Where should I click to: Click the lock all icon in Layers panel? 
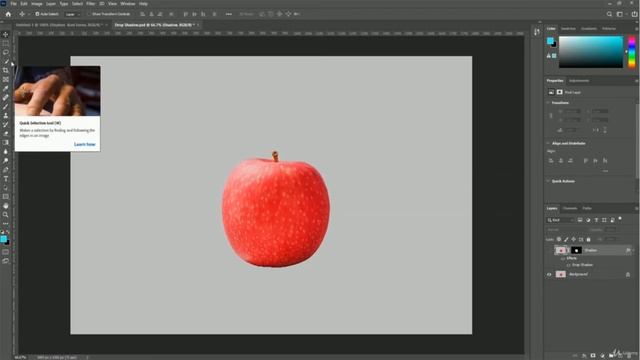(589, 239)
